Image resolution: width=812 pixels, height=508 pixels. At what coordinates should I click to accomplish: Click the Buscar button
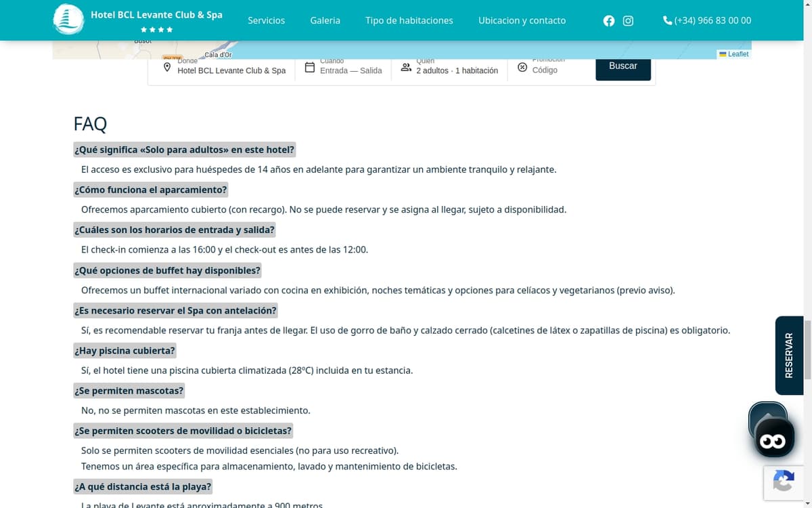[623, 67]
